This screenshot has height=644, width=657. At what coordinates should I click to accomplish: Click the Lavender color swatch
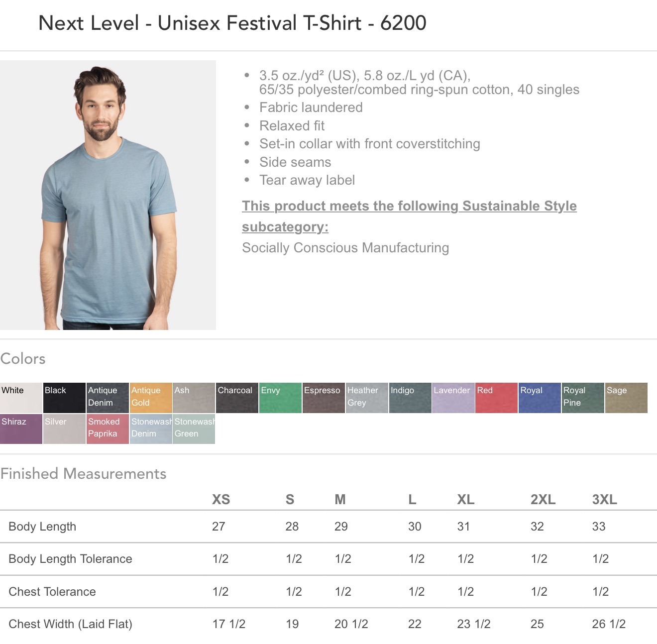[453, 398]
